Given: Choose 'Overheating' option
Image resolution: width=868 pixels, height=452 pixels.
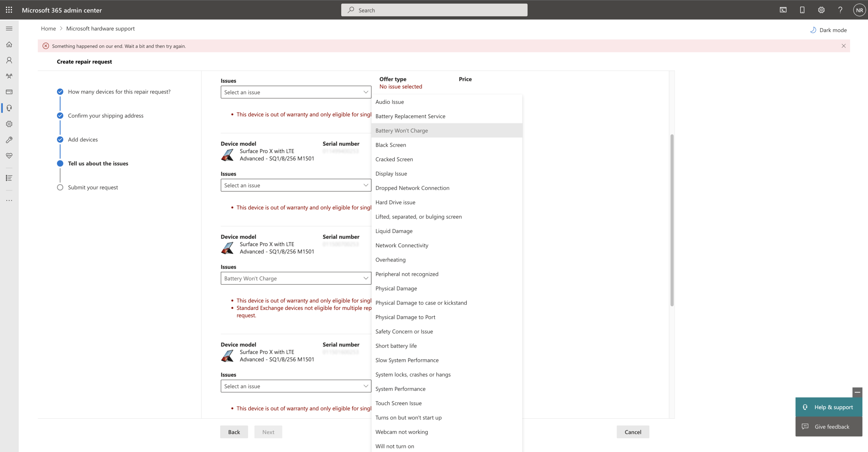Looking at the screenshot, I should pyautogui.click(x=447, y=260).
